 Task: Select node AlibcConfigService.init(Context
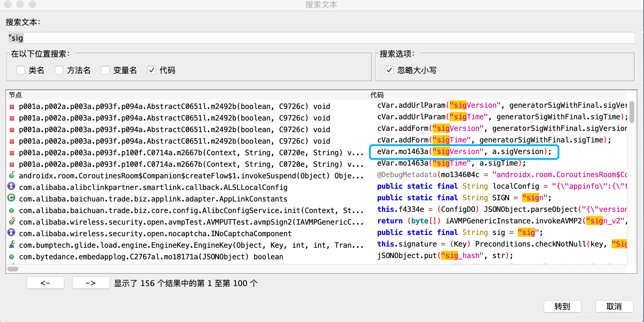click(x=191, y=211)
